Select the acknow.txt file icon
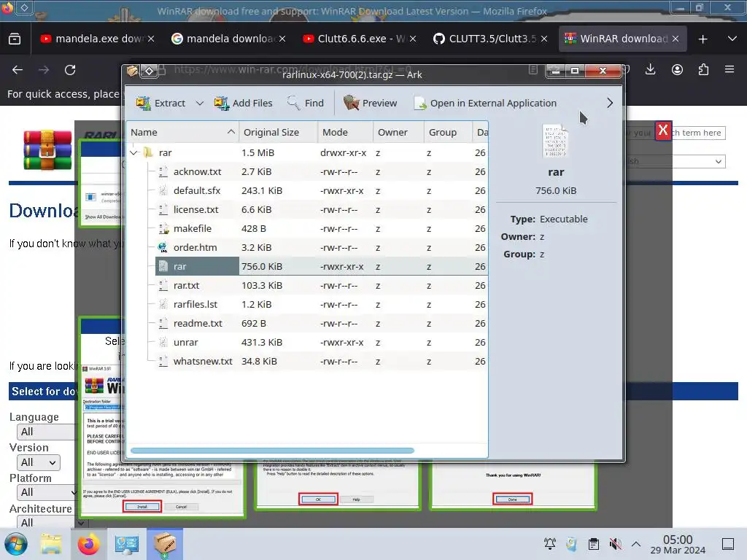 (163, 172)
